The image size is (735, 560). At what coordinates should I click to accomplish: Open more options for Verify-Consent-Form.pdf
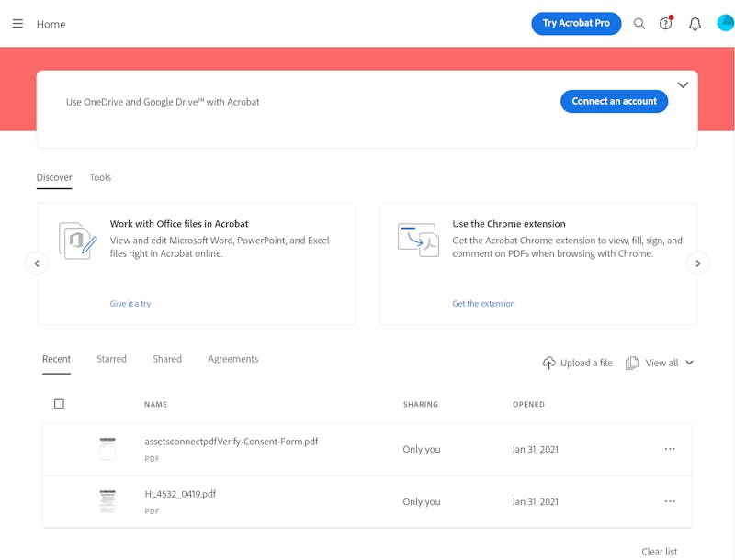click(x=670, y=449)
